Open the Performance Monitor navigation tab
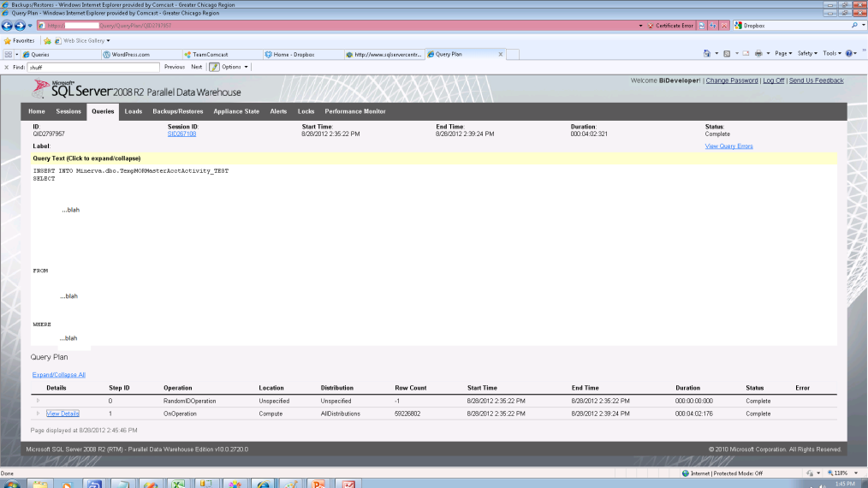This screenshot has height=488, width=868. (x=355, y=111)
